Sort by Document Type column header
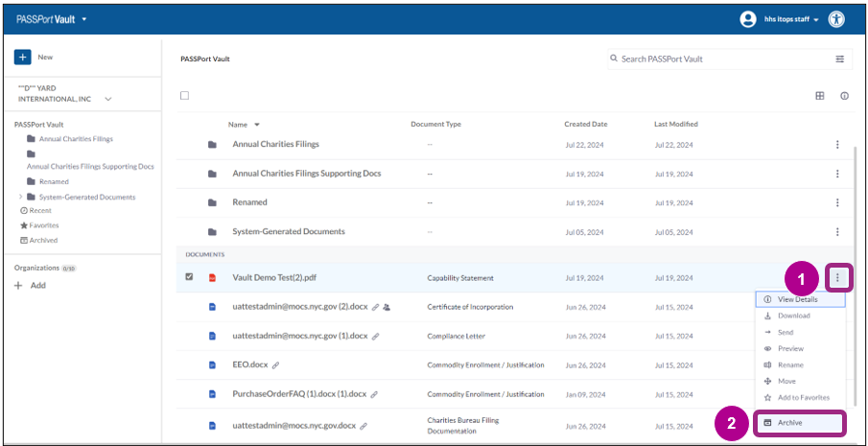The height and width of the screenshot is (446, 868). pyautogui.click(x=435, y=125)
